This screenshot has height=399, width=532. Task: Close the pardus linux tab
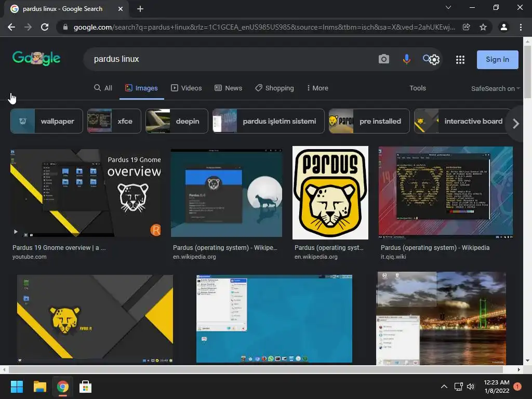[x=121, y=9]
